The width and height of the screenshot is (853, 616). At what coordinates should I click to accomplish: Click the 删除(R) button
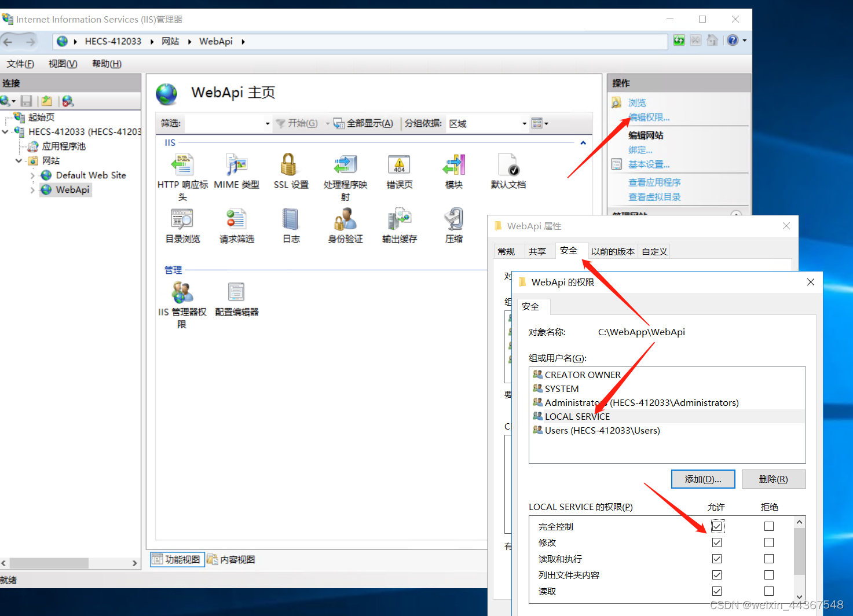[773, 479]
